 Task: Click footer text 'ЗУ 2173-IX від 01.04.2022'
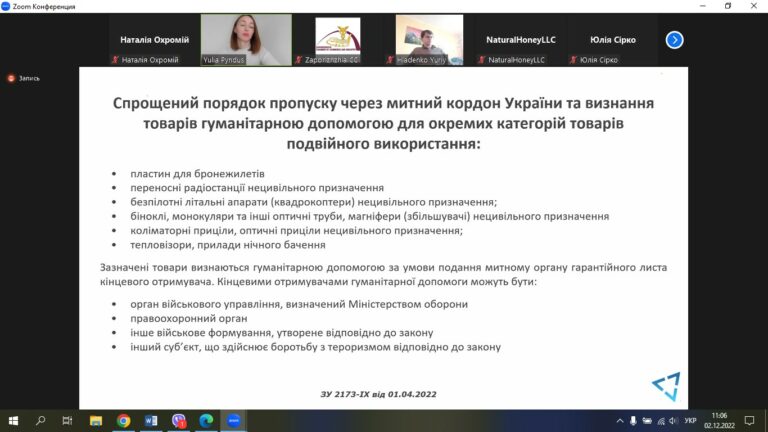pos(378,394)
